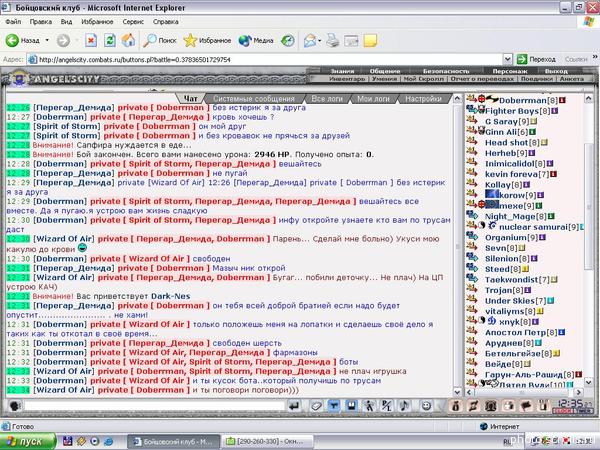Viewport: 600px width, 450px height.
Task: Click the eraser clear-chat icon
Action: click(316, 406)
